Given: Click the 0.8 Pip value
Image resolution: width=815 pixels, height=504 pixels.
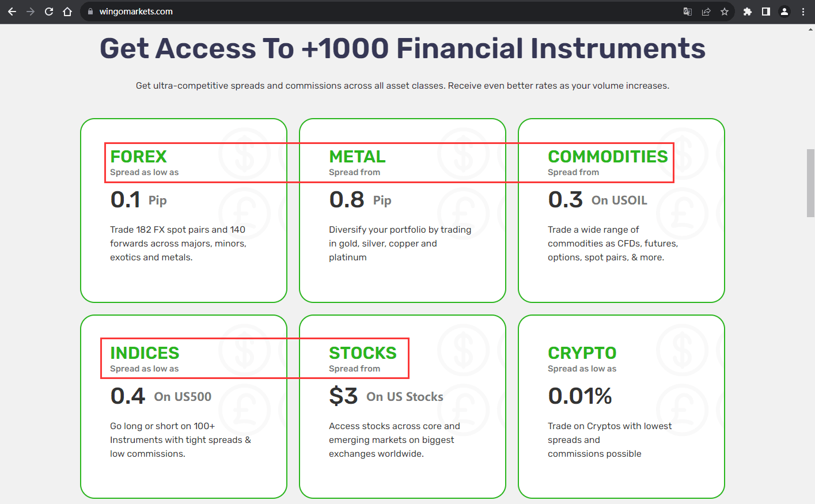Looking at the screenshot, I should (360, 200).
